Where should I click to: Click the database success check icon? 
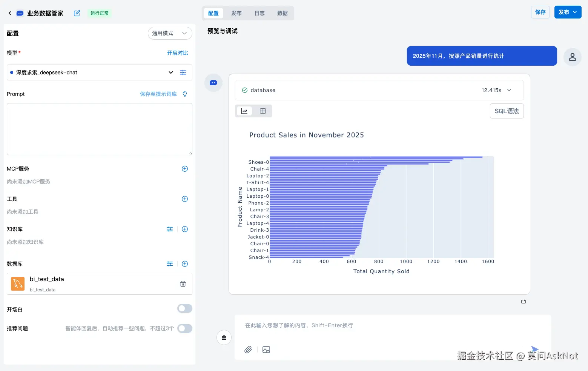click(245, 90)
